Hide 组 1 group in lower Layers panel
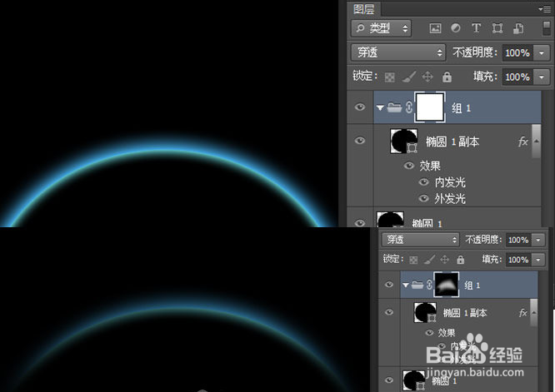Image resolution: width=555 pixels, height=392 pixels. 389,285
